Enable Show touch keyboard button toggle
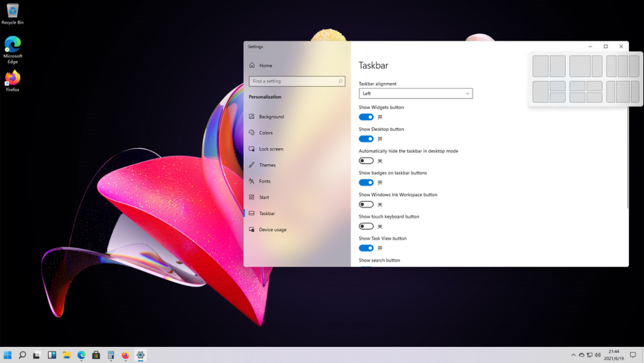Viewport: 644px width, 363px height. [x=366, y=226]
